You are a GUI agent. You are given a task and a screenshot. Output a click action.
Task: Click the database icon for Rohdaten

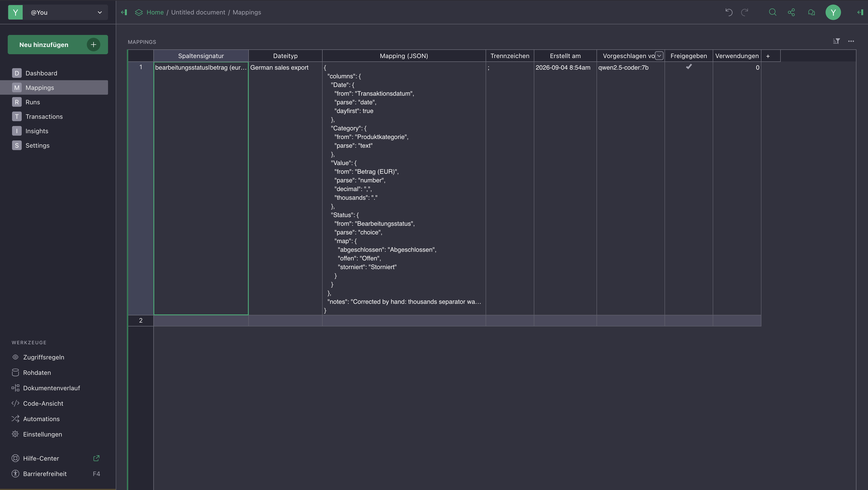(15, 372)
